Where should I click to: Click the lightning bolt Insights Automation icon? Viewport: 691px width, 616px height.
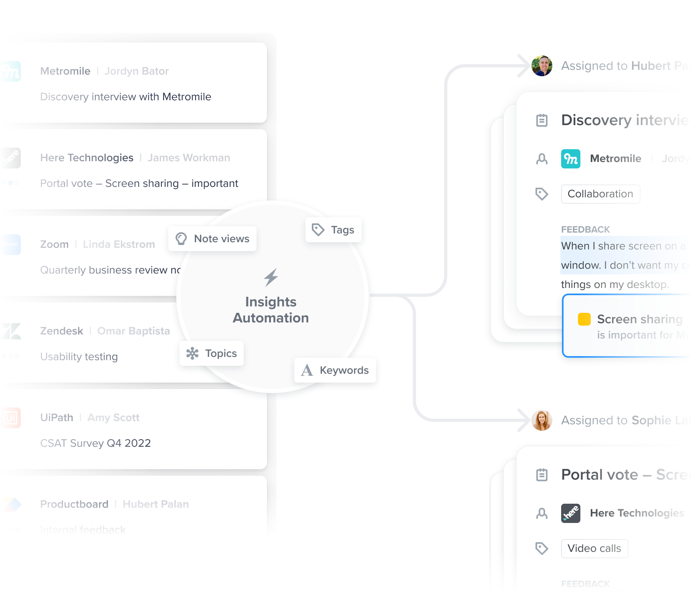click(271, 277)
